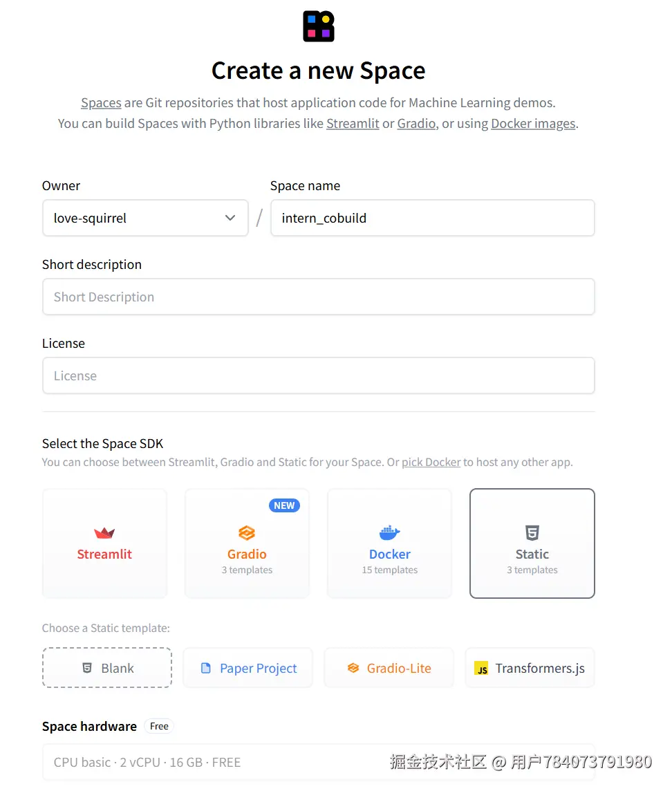Click the 3 templates text under Static
This screenshot has height=791, width=672.
pyautogui.click(x=532, y=570)
